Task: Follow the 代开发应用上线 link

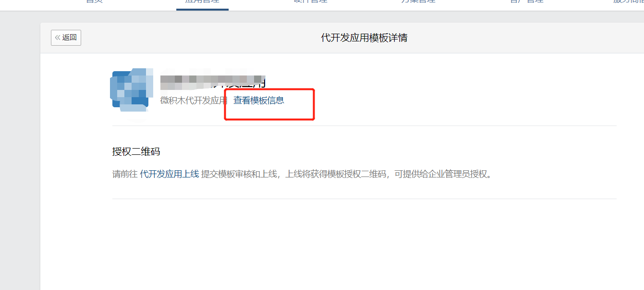Action: (169, 174)
